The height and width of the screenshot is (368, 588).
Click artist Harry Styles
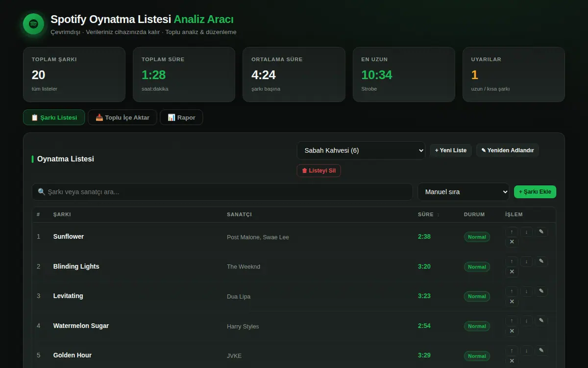click(243, 326)
